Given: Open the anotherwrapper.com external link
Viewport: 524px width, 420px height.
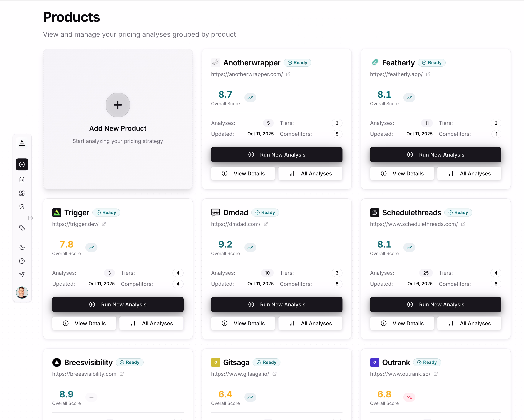Looking at the screenshot, I should [x=288, y=74].
